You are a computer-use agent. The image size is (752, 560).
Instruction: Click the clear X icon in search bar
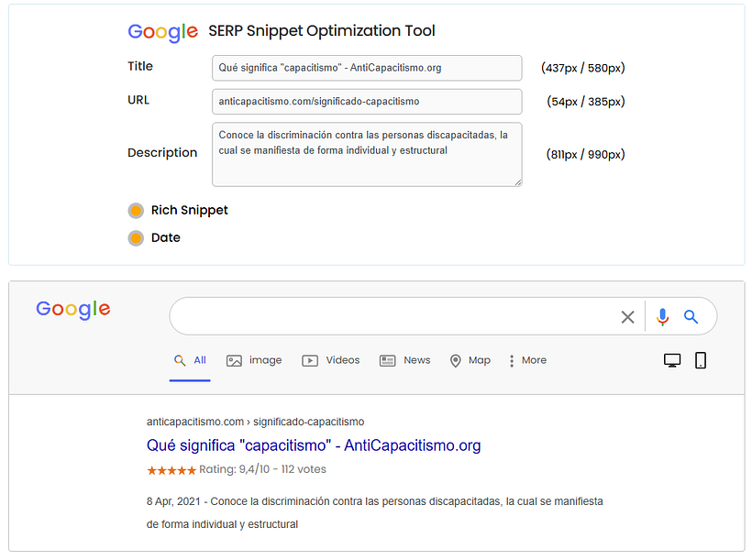coord(627,317)
